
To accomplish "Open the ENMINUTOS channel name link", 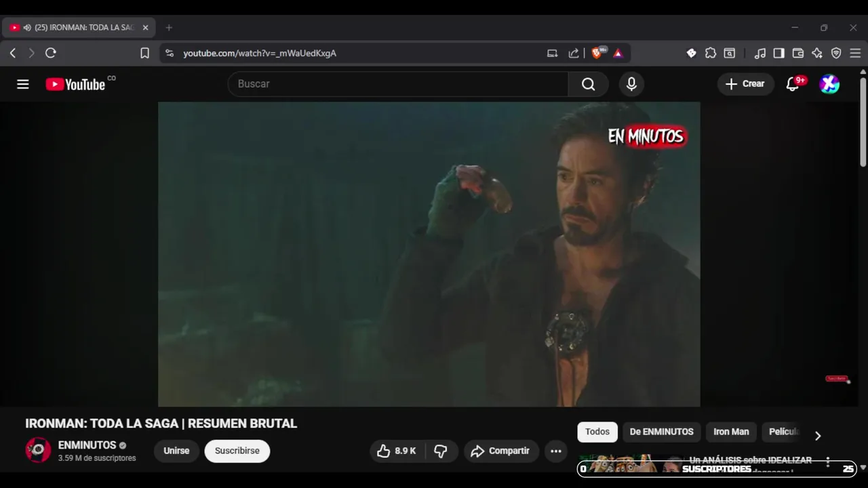I will (87, 445).
